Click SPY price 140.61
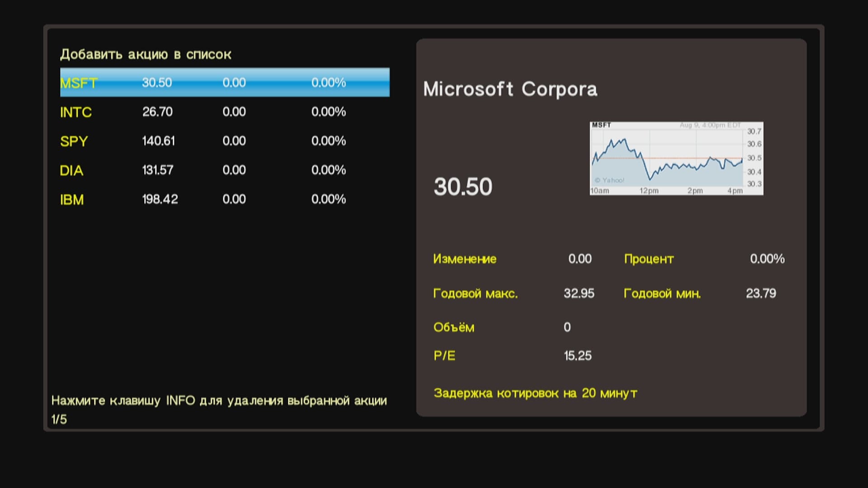Viewport: 868px width, 488px height. point(158,141)
